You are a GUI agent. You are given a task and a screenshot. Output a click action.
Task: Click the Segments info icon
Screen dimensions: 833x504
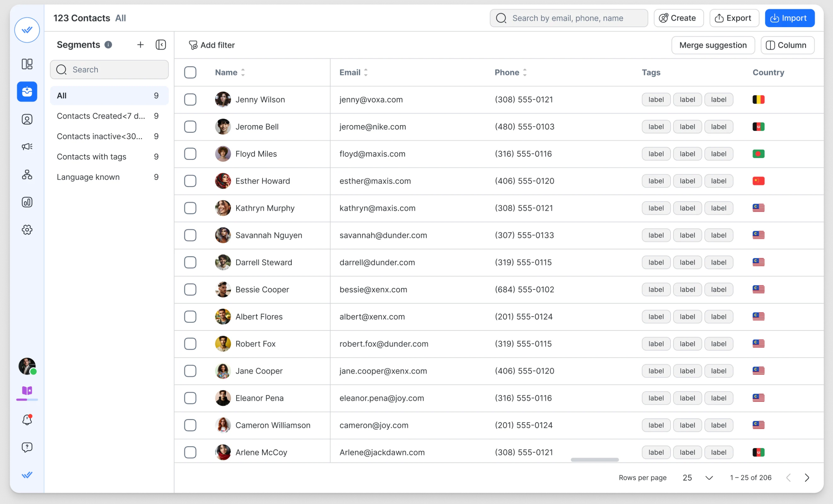coord(108,45)
